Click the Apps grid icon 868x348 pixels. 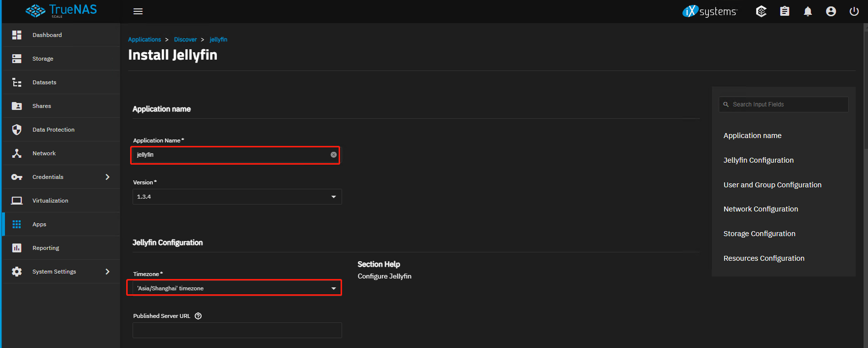[17, 224]
